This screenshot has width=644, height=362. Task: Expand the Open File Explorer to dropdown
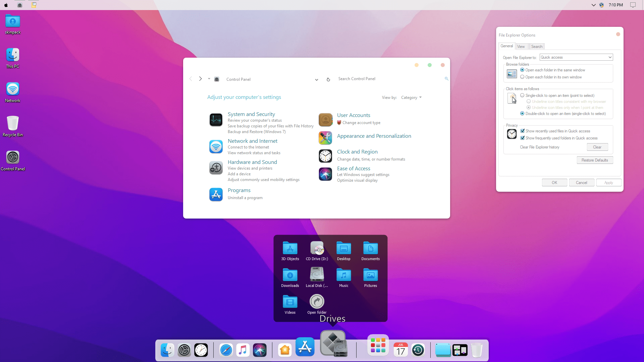[610, 57]
